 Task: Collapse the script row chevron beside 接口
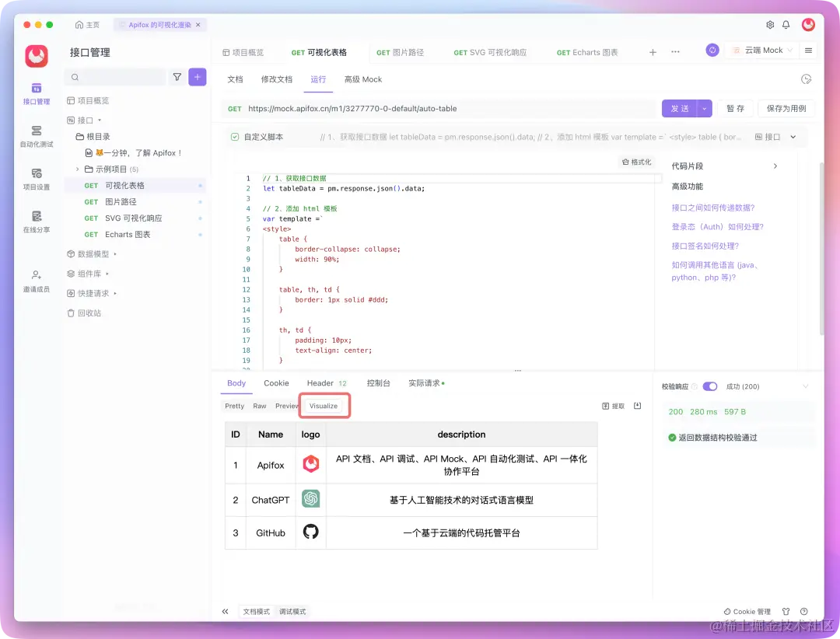[793, 137]
